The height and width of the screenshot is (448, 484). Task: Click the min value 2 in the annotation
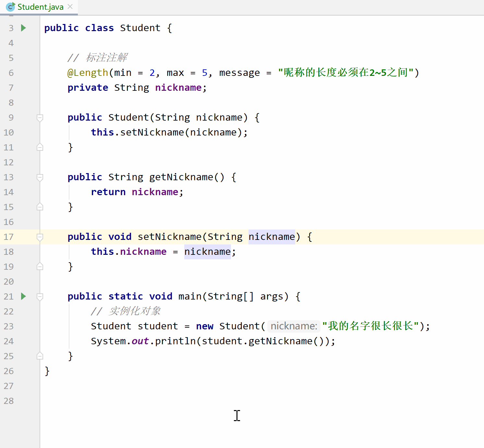point(152,73)
